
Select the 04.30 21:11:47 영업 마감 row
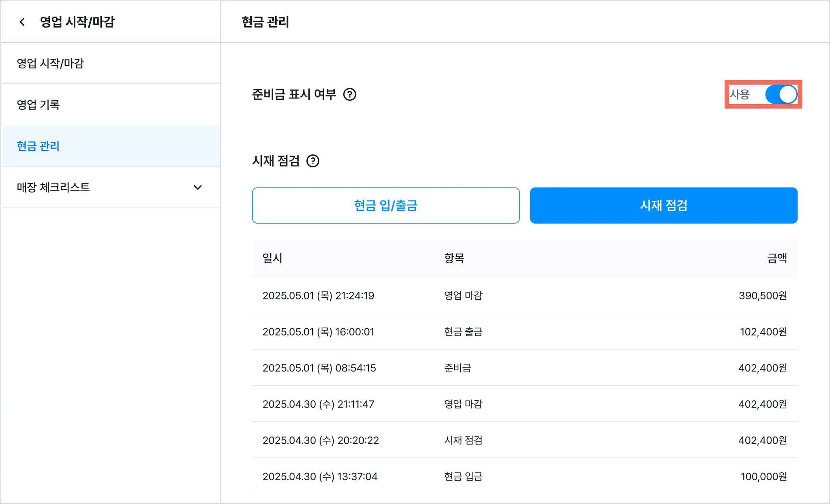point(524,404)
